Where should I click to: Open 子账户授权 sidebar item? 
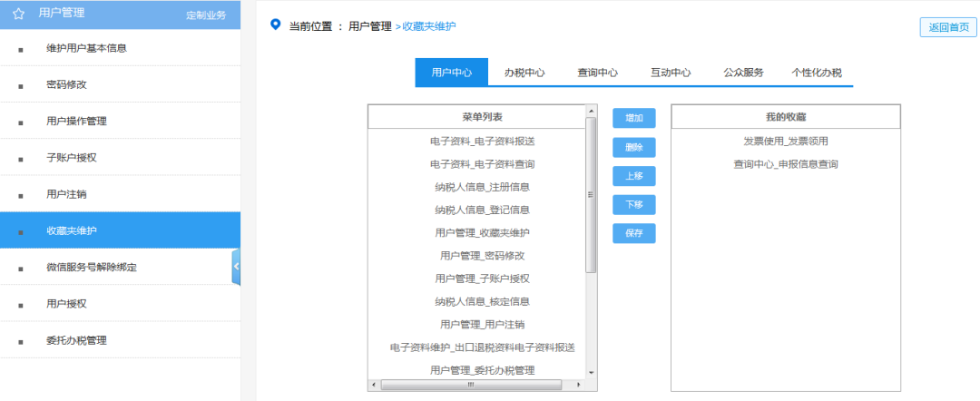(120, 157)
